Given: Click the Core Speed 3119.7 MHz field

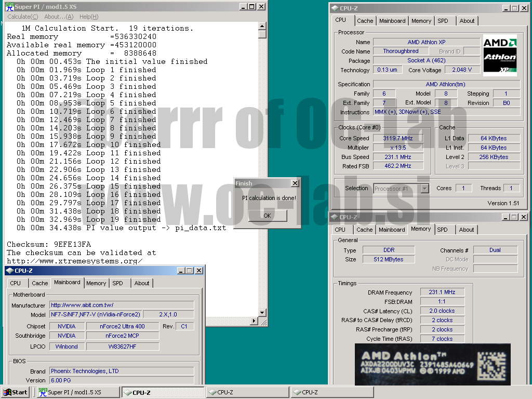Looking at the screenshot, I should coord(398,138).
